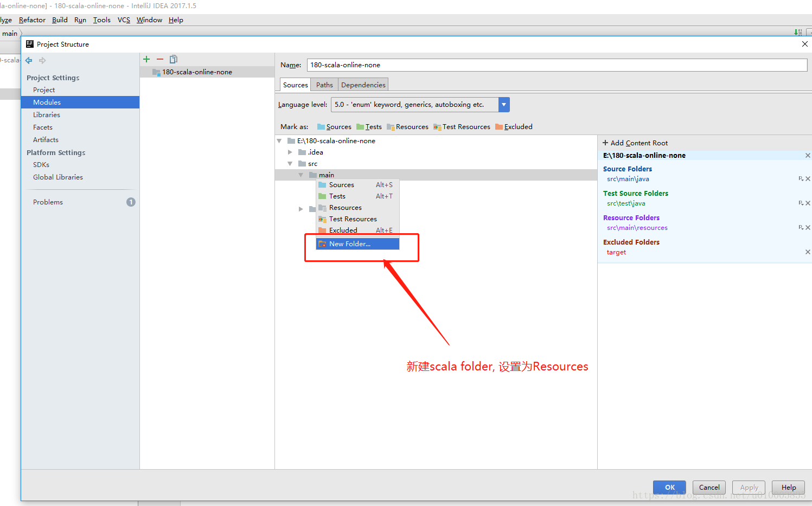
Task: Click the Help button in dialog
Action: (789, 488)
